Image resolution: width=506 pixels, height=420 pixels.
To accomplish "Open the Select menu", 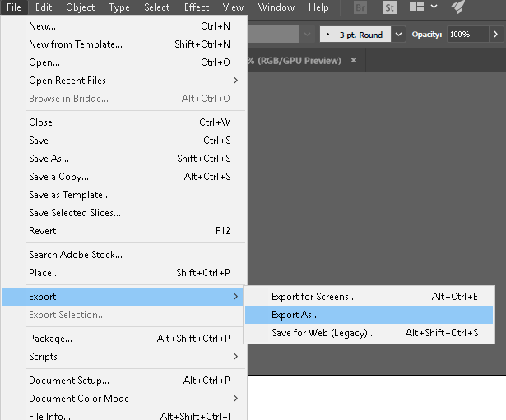I will (x=157, y=7).
